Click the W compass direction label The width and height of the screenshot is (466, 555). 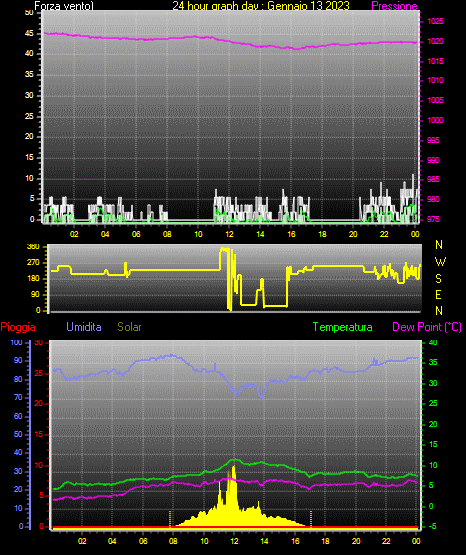tap(440, 262)
